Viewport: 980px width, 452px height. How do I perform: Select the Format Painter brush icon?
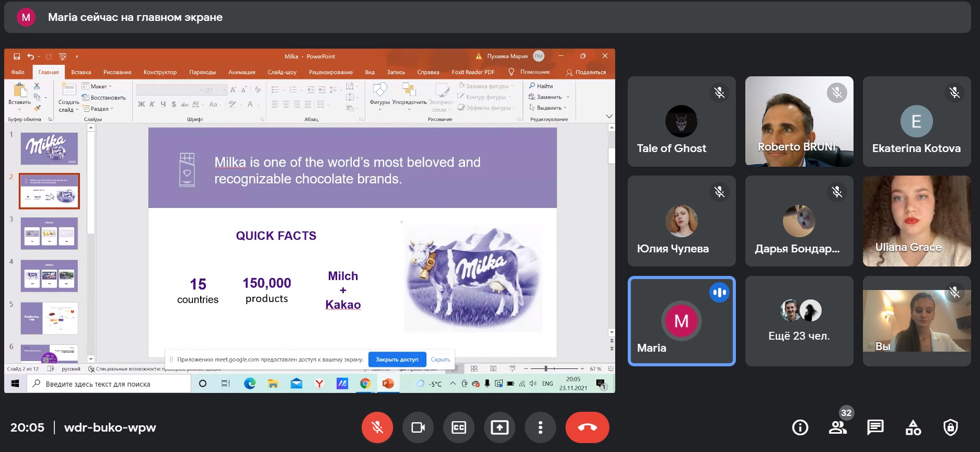point(37,108)
